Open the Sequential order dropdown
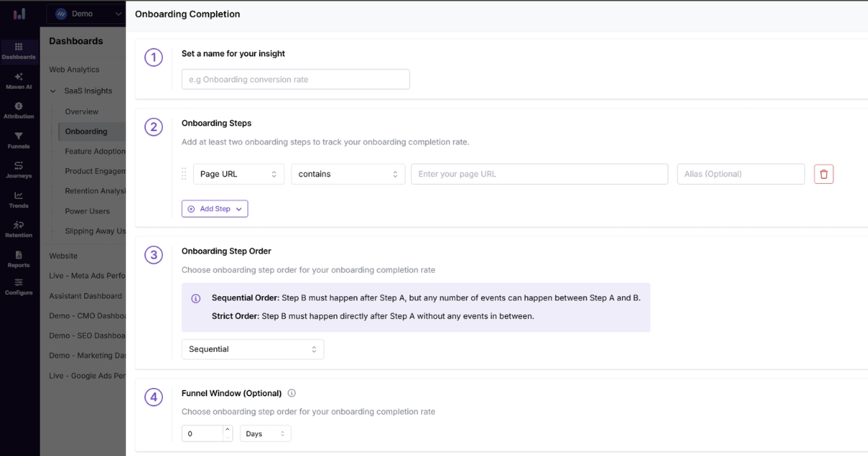The height and width of the screenshot is (456, 868). point(252,349)
